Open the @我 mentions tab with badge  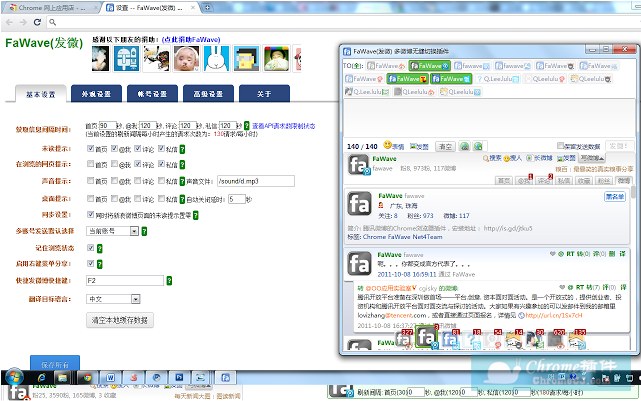(x=524, y=180)
